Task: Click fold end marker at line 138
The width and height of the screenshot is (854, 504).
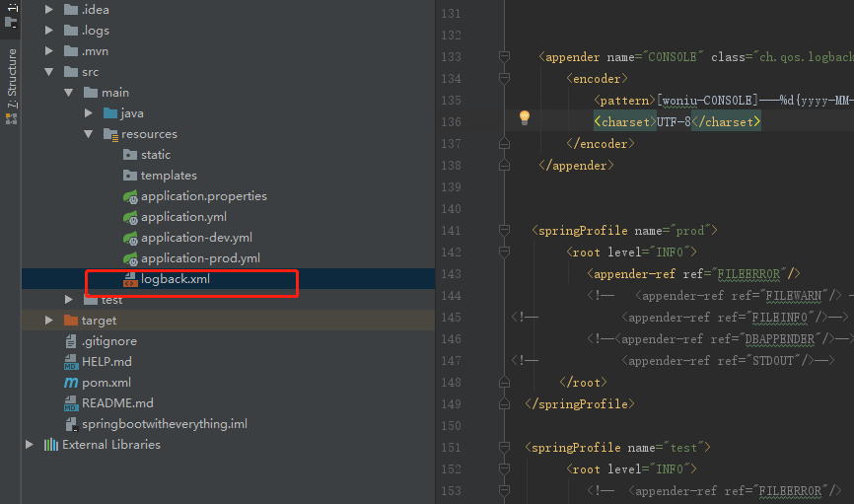Action: (504, 165)
